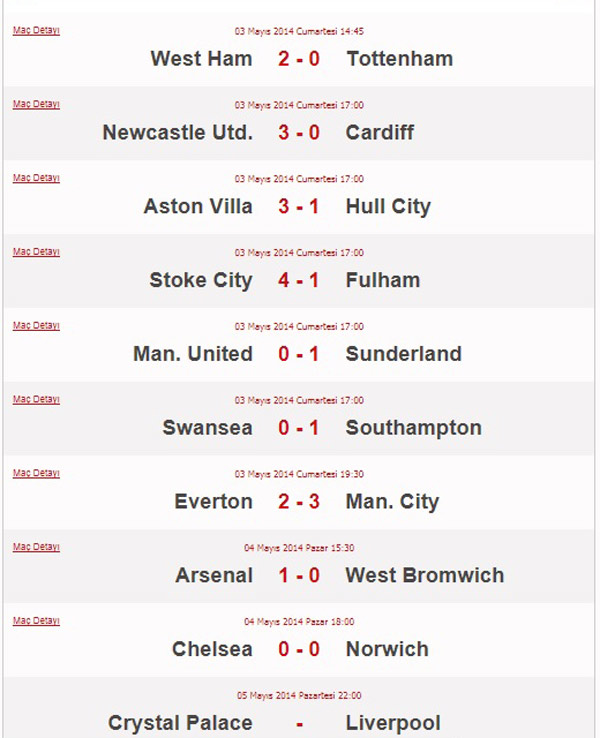This screenshot has height=738, width=600.
Task: Open Maç Detayı for Chelsea vs Norwich
Action: 36,621
